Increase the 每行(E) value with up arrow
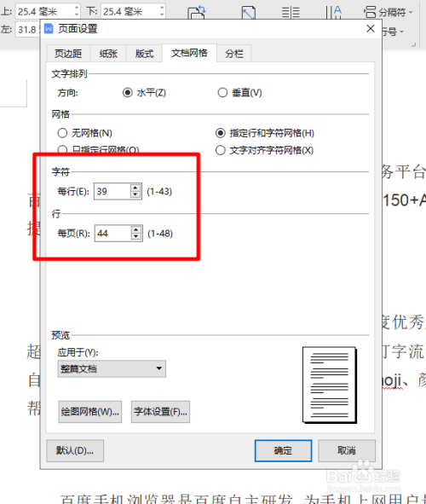This screenshot has height=504, width=426. click(135, 188)
